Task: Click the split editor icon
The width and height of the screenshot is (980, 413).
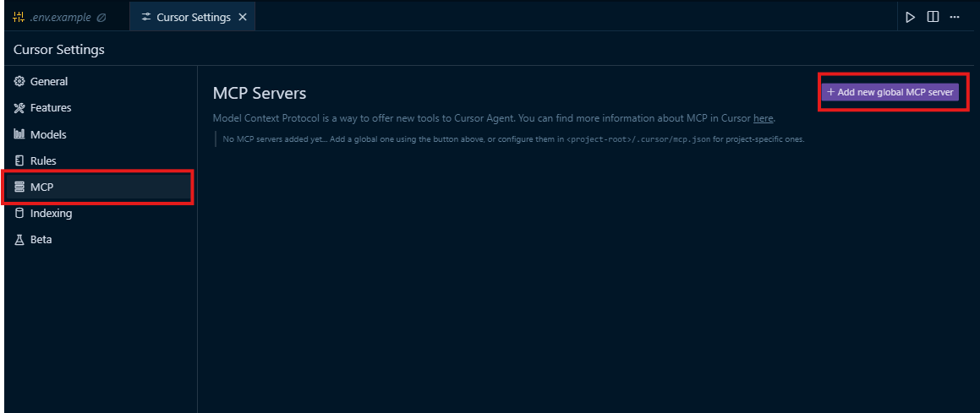Action: pos(933,17)
